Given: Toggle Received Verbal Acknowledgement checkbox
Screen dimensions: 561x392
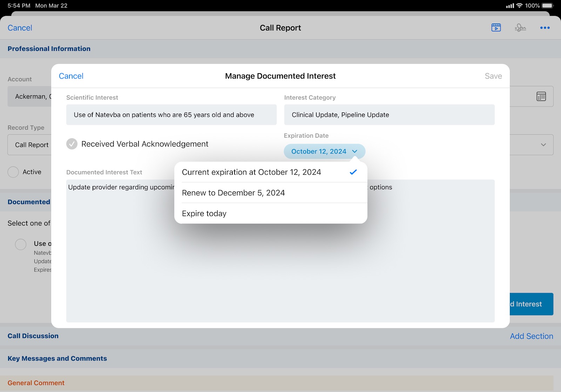Looking at the screenshot, I should point(72,144).
